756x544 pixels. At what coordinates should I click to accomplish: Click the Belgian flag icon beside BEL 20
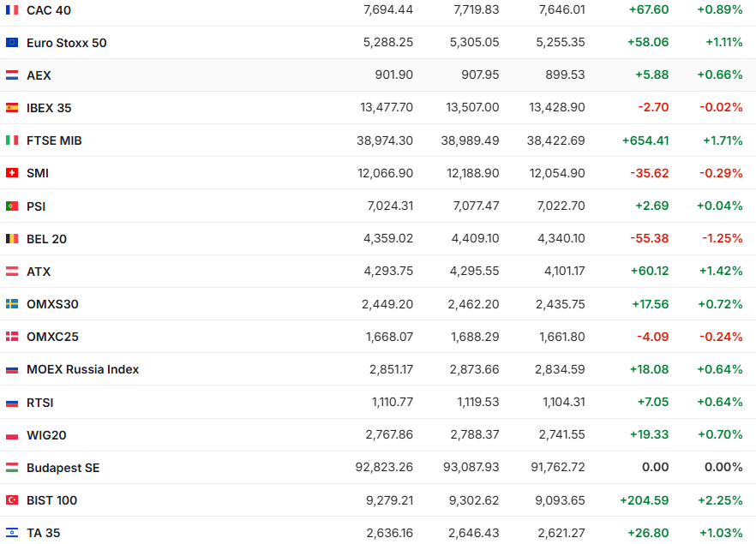point(12,239)
